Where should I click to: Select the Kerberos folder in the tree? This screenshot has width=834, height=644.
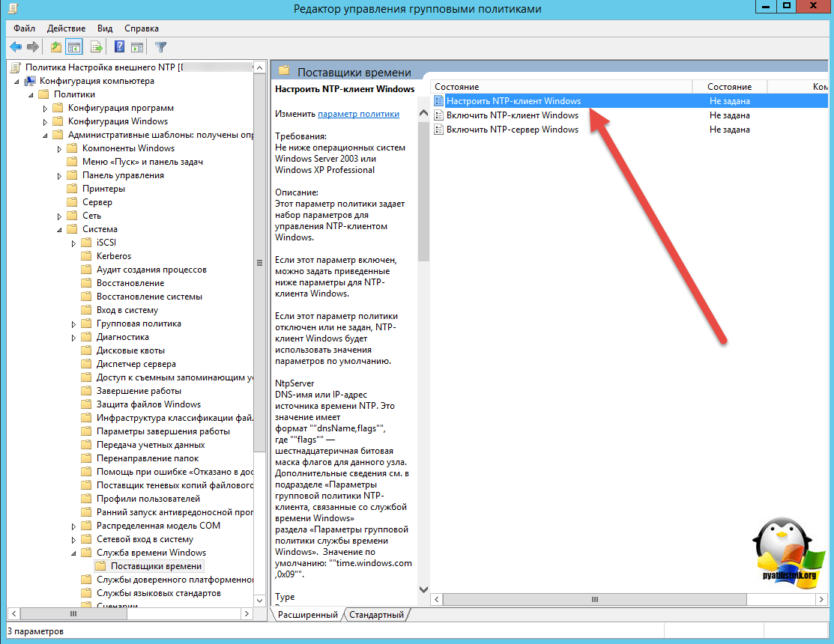click(x=113, y=256)
